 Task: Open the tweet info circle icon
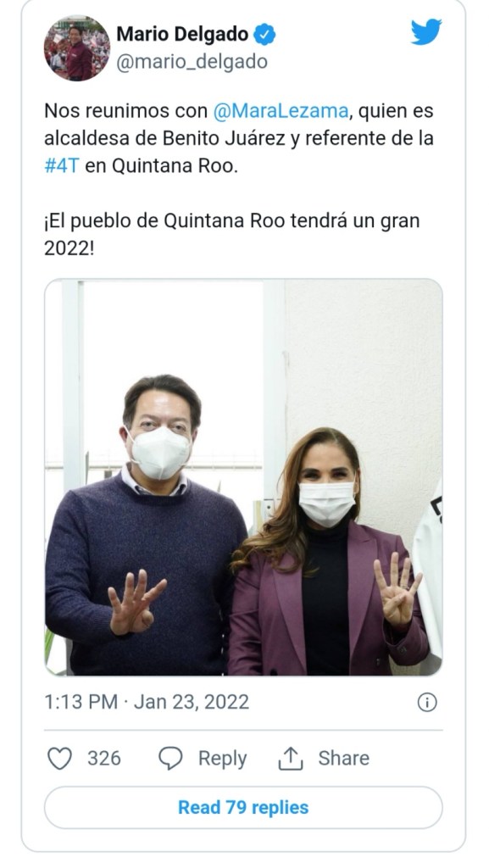tap(427, 703)
